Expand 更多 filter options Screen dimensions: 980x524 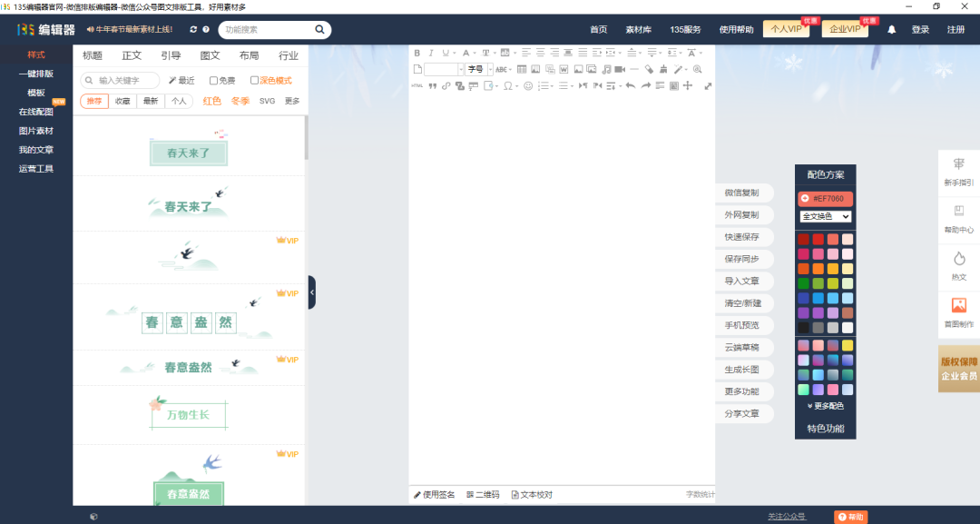(x=292, y=101)
